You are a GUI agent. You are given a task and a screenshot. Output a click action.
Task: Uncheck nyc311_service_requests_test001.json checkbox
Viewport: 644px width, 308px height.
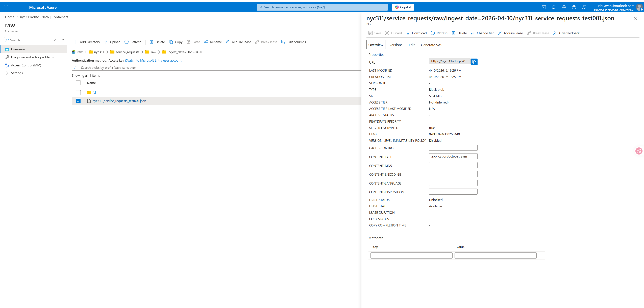[x=78, y=101]
